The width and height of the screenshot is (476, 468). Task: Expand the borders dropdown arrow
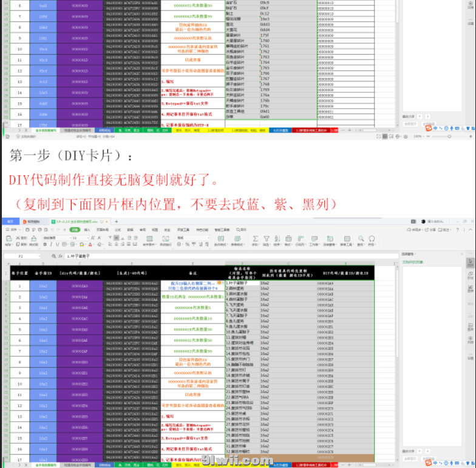point(67,244)
